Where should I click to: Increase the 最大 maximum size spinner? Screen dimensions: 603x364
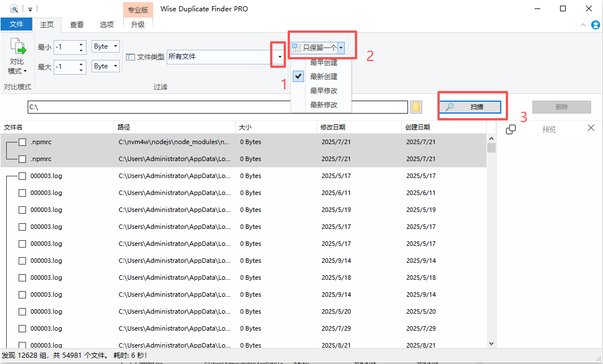click(81, 64)
